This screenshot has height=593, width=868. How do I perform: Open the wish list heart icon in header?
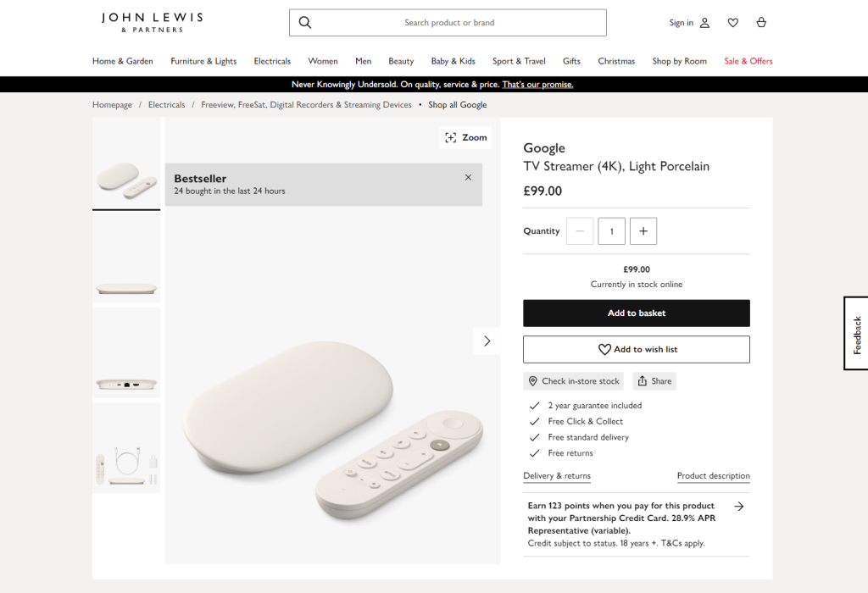(x=733, y=23)
